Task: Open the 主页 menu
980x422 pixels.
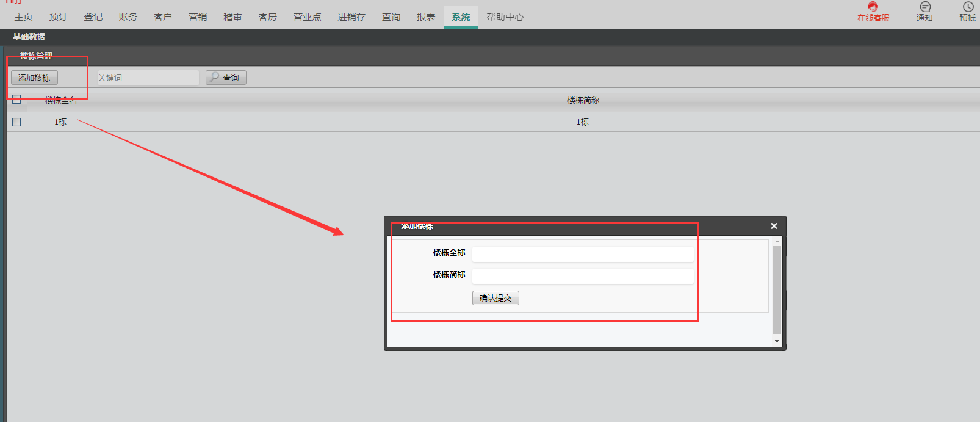Action: 24,17
